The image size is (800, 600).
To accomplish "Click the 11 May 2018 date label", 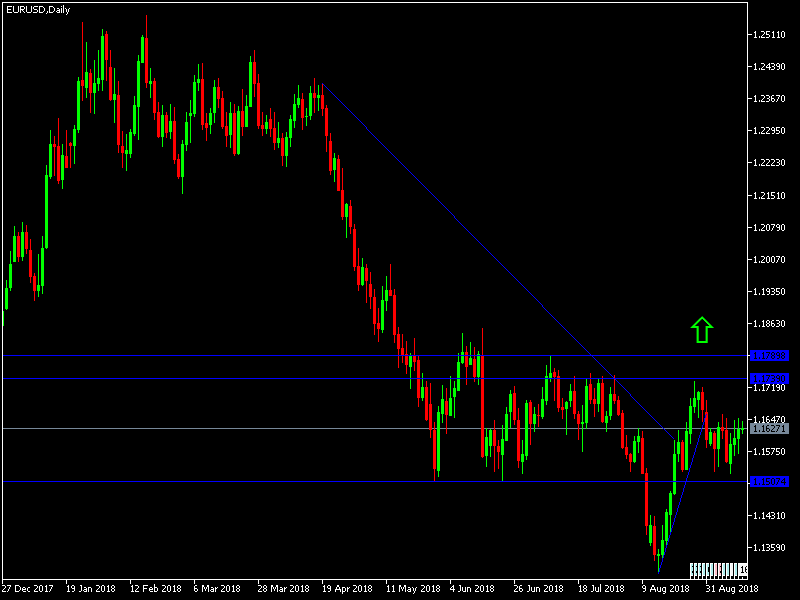I will click(413, 589).
